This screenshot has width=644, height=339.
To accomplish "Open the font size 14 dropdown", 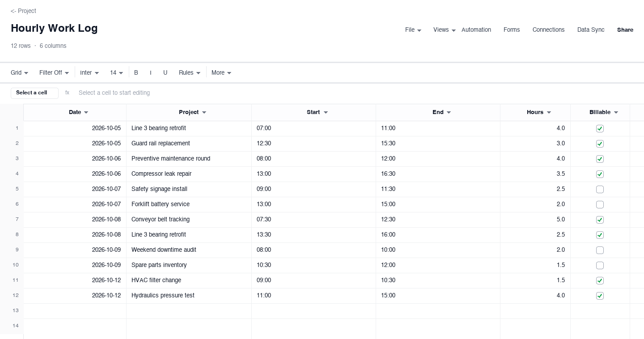I will pyautogui.click(x=116, y=73).
